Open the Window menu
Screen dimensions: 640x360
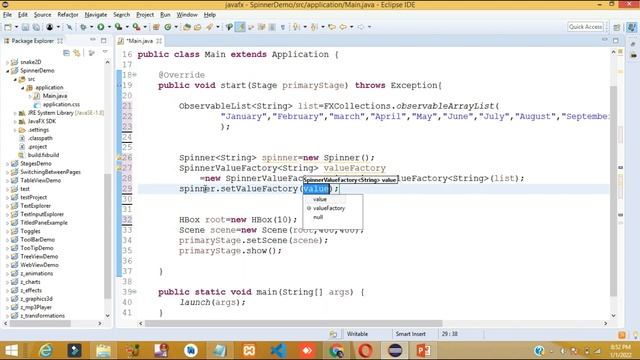point(187,15)
